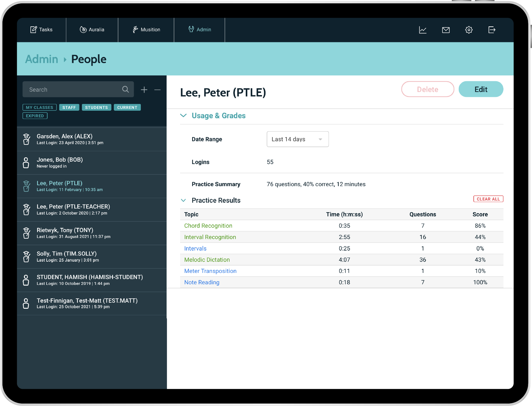Open the messages envelope icon

point(445,30)
